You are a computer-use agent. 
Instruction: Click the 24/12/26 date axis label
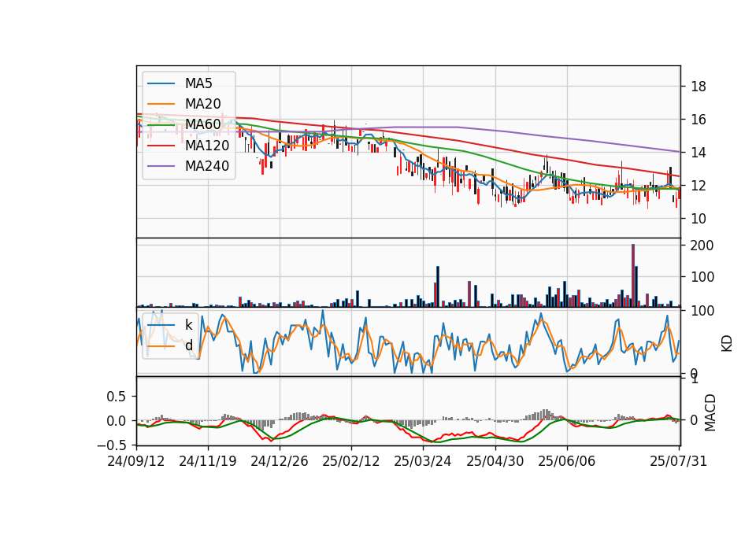[x=279, y=461]
